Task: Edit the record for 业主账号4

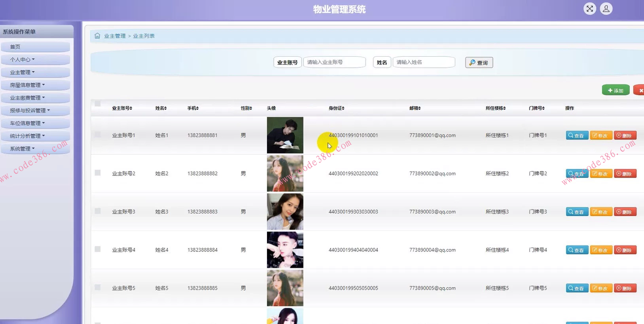Action: (x=601, y=250)
